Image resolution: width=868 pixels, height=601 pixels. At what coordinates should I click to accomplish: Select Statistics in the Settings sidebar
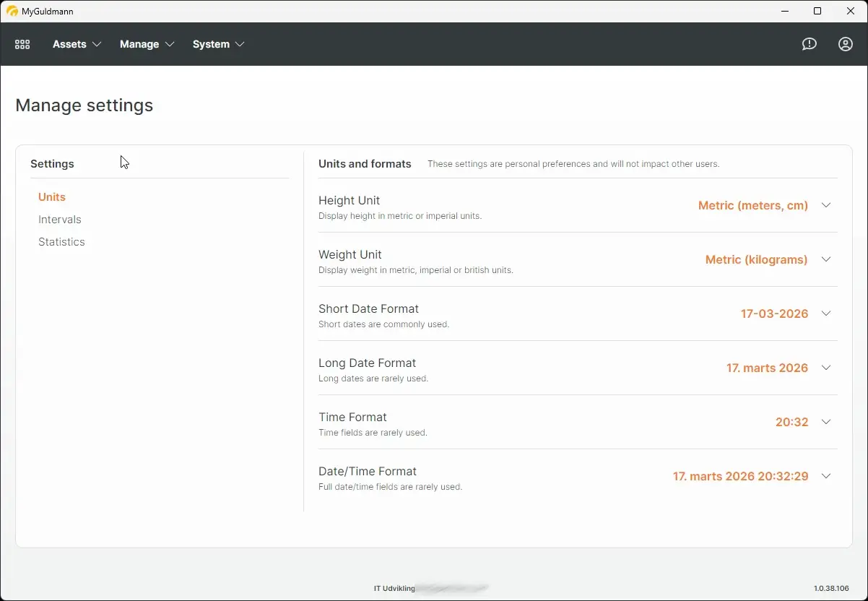(61, 241)
